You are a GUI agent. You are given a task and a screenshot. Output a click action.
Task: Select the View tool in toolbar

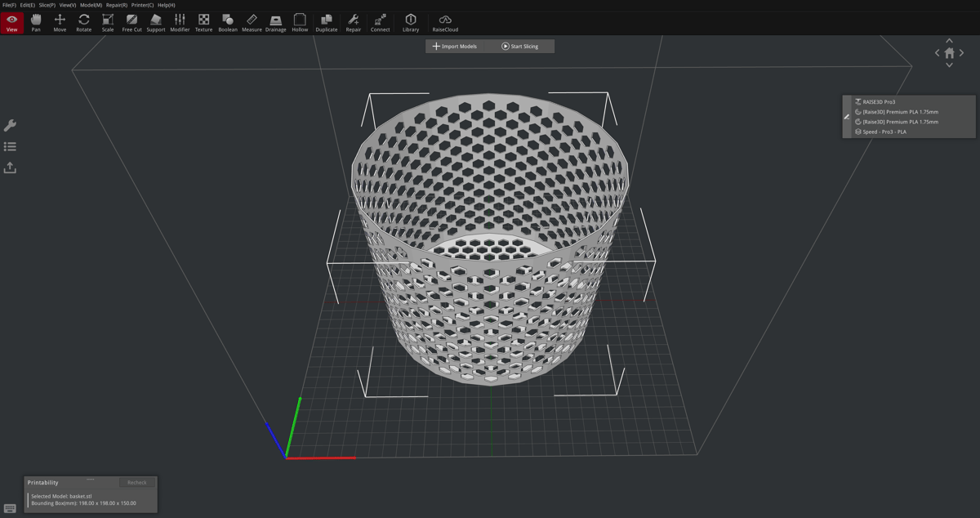pos(12,22)
